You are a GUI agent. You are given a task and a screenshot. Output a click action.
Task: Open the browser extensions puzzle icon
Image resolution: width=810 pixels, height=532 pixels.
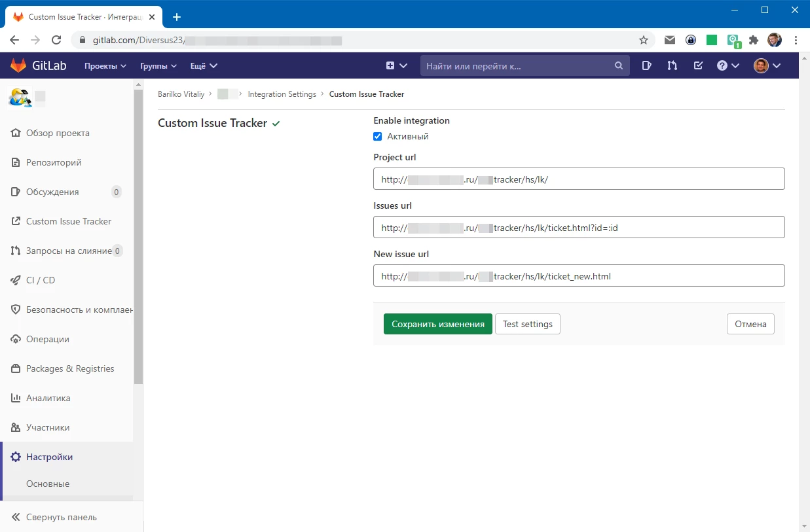pyautogui.click(x=754, y=40)
